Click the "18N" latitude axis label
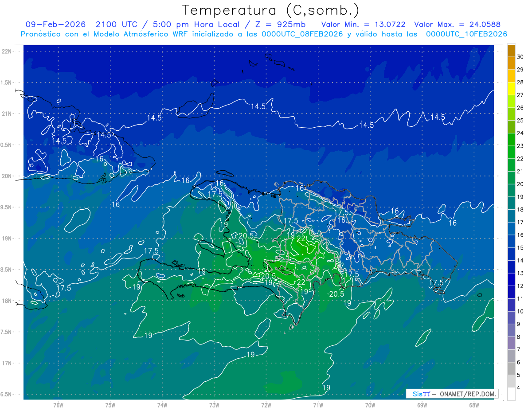Image resolution: width=532 pixels, height=411 pixels. [7, 301]
